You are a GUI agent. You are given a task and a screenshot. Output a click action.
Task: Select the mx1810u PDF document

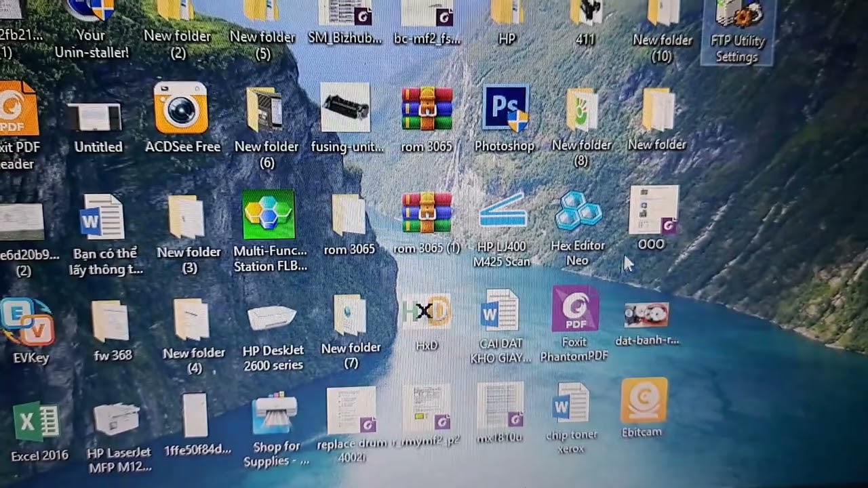coord(500,405)
